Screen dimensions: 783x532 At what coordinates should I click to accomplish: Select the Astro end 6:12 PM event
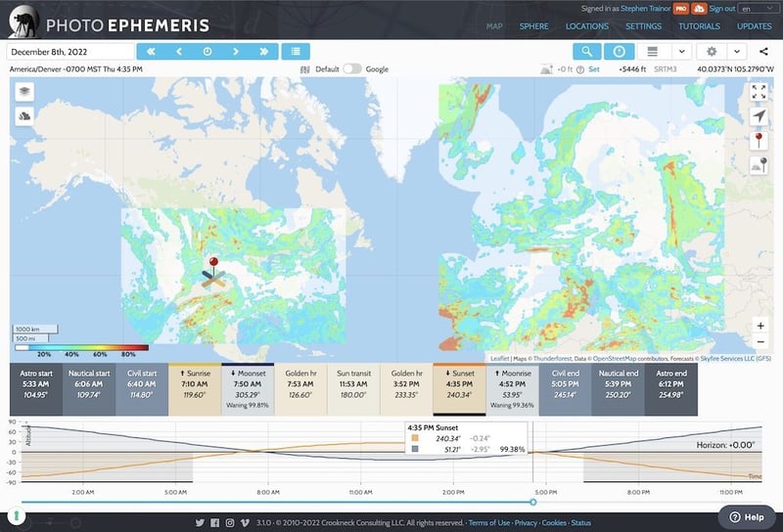pyautogui.click(x=671, y=389)
